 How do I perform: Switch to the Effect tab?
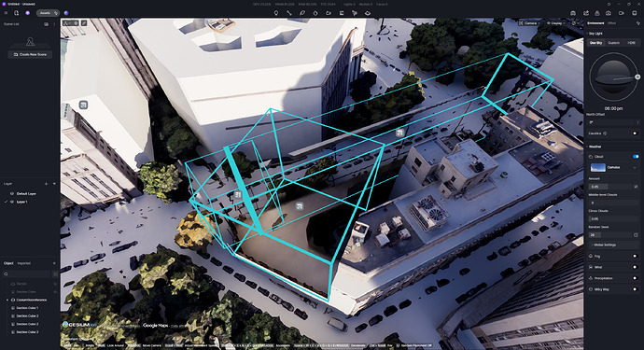611,23
